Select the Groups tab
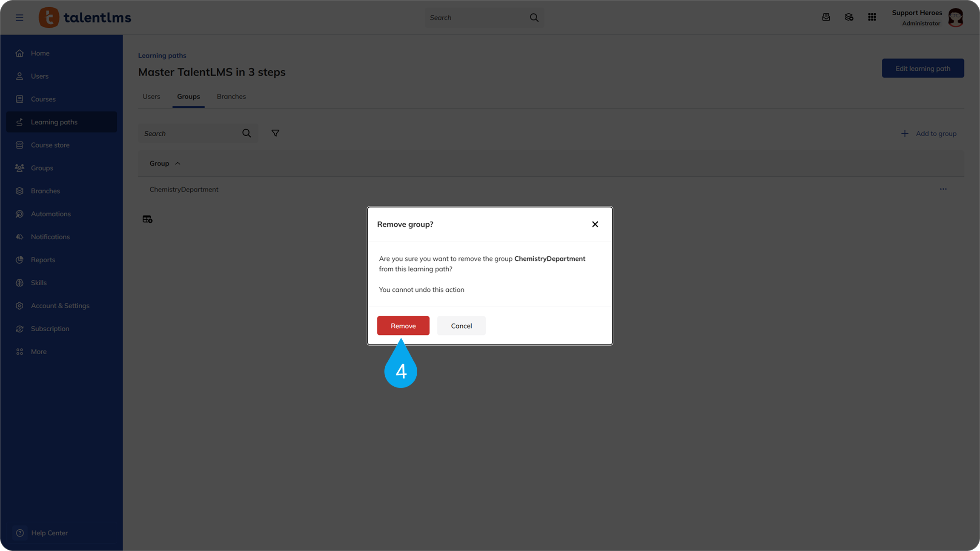The width and height of the screenshot is (980, 551). 189,97
